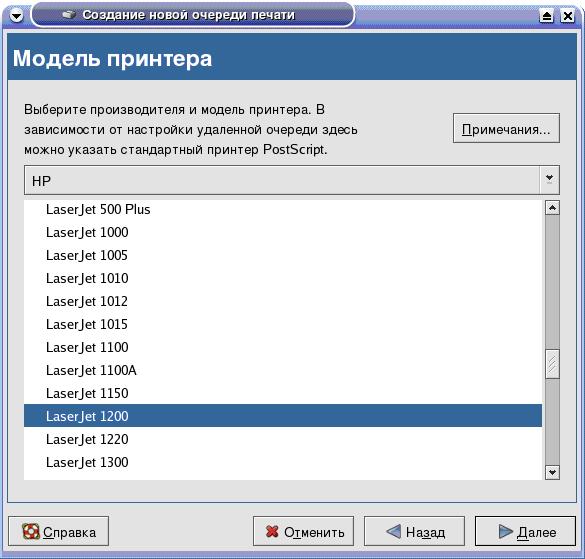Open the Примечания... notes button
585x559 pixels.
click(x=506, y=128)
